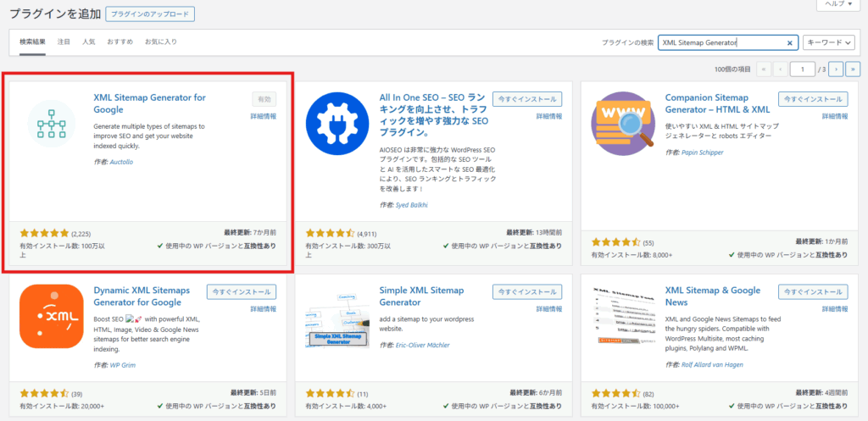This screenshot has width=868, height=421.
Task: Switch to the おすすめ tab
Action: tap(120, 42)
